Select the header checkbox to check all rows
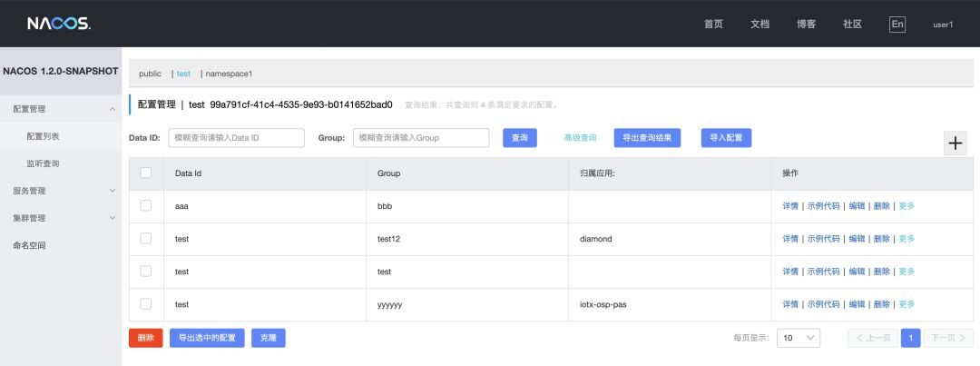980x366 pixels. [x=146, y=173]
